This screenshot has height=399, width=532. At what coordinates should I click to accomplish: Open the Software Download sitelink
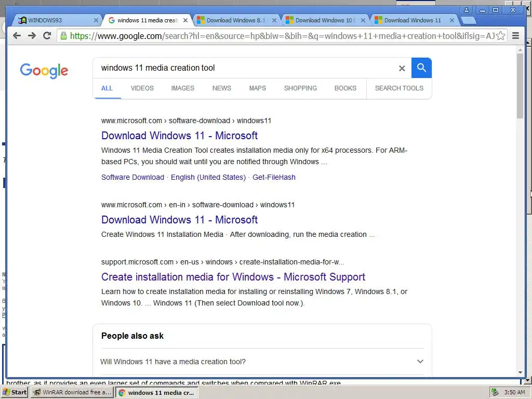[x=132, y=178]
